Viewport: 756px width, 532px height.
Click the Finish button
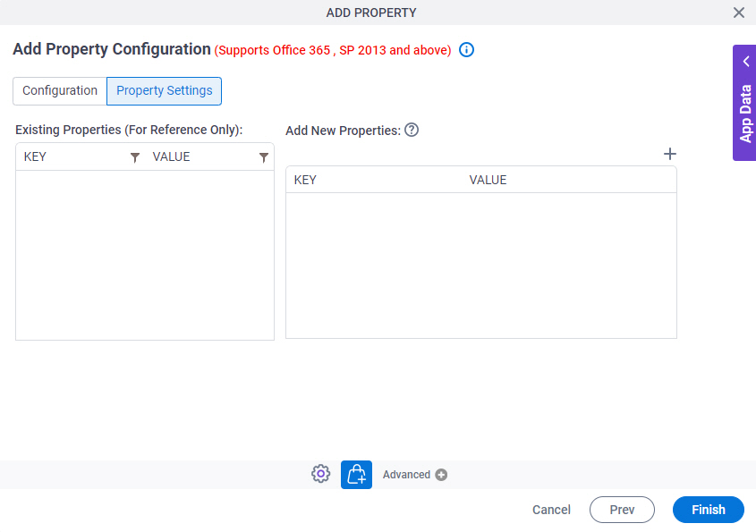708,510
